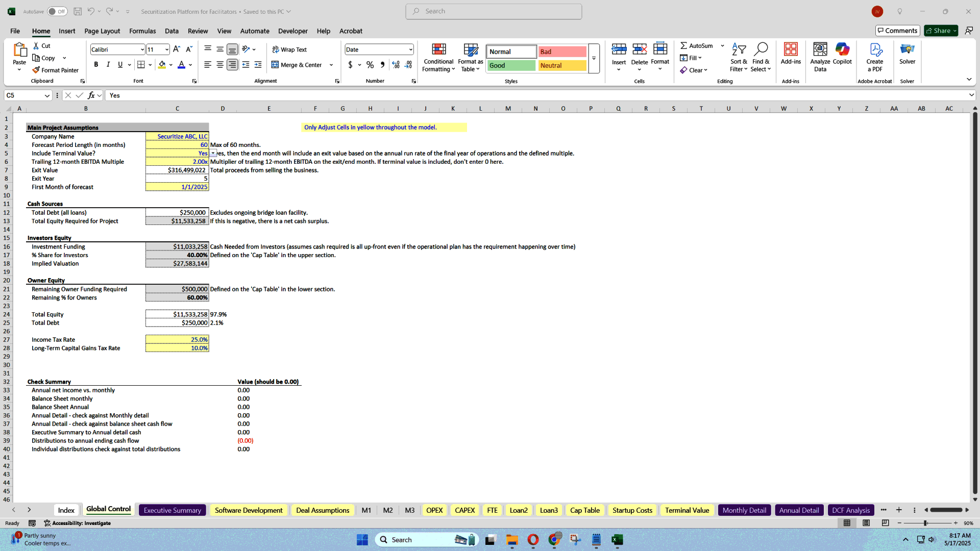The image size is (980, 551).
Task: Launch Copilot from ribbon
Action: [x=842, y=54]
